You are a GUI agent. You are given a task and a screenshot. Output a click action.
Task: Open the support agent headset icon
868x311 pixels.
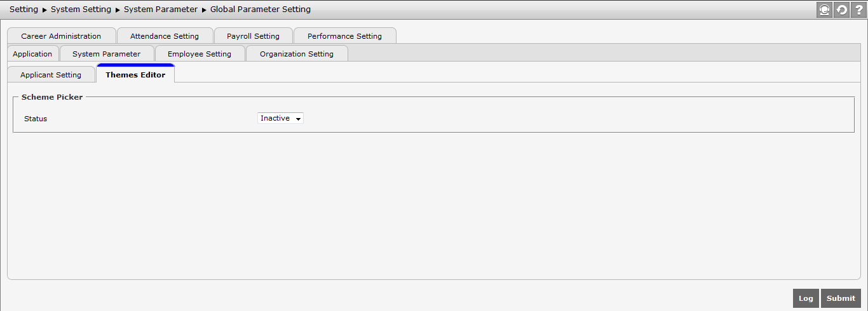click(824, 10)
